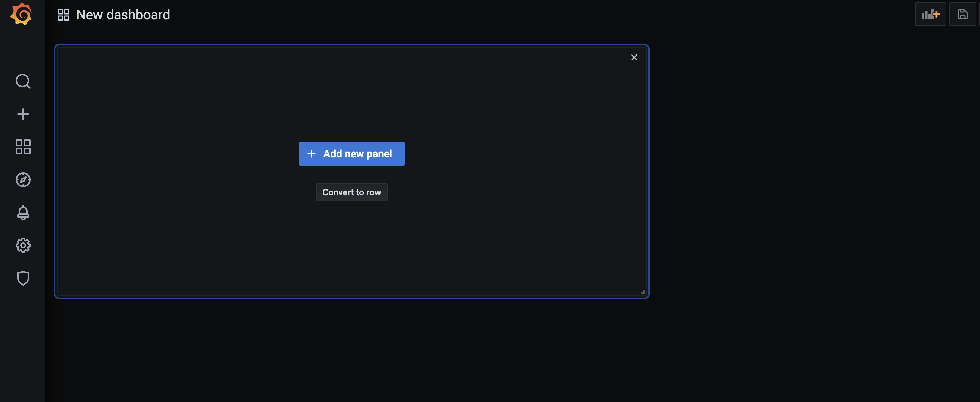Convert the empty panel to a row
Screen dimensions: 980x402
coord(351,192)
